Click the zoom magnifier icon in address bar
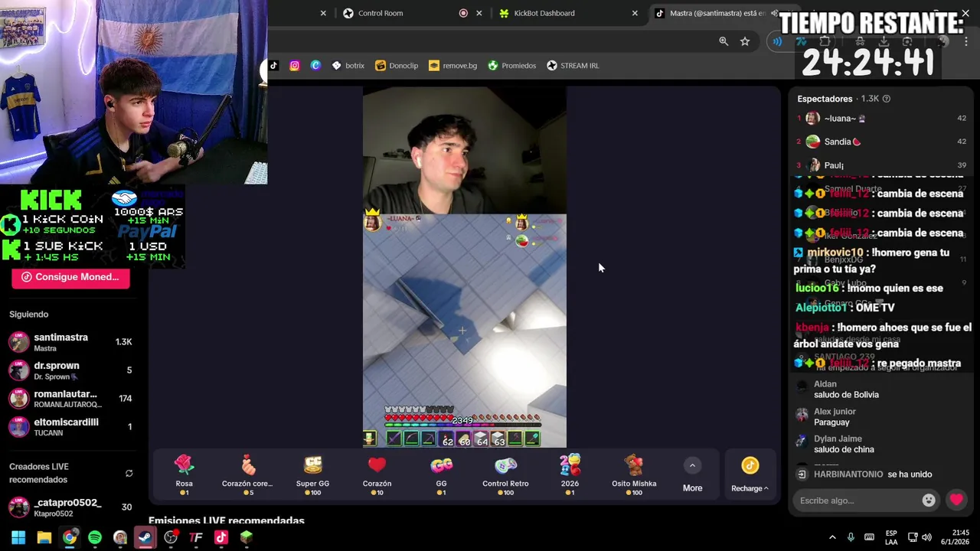 [724, 41]
